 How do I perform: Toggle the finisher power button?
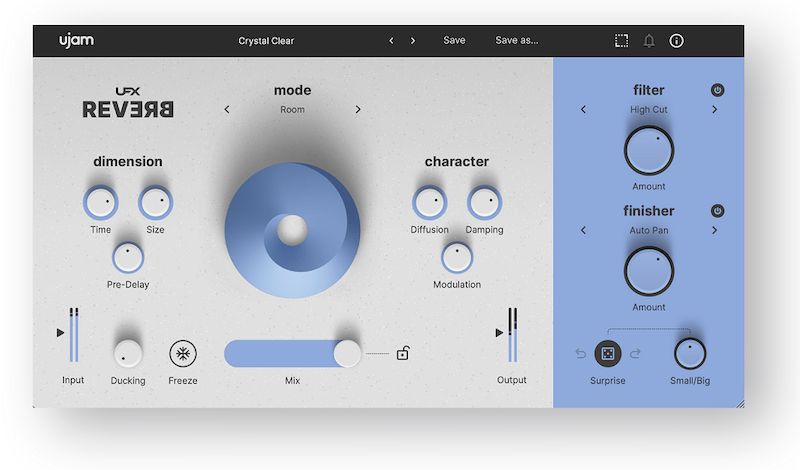(717, 211)
